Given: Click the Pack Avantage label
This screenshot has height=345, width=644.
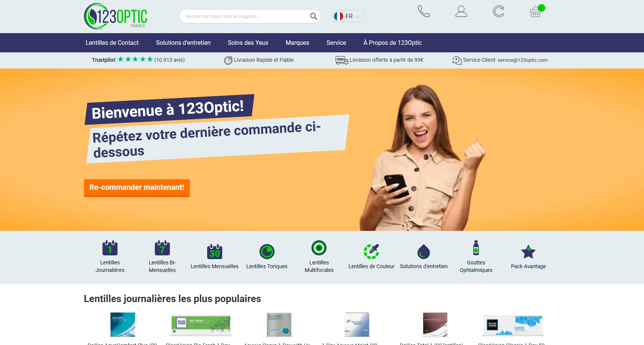Looking at the screenshot, I should [x=528, y=266].
